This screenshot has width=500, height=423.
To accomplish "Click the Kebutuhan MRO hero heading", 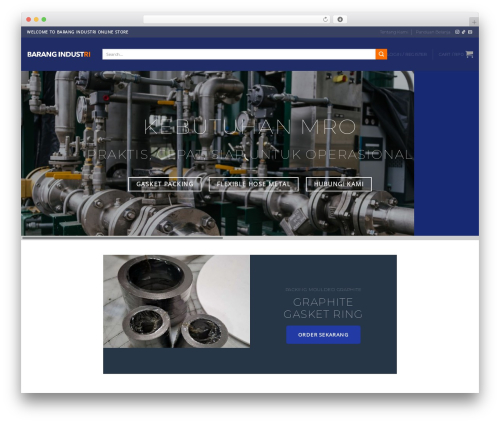I will (x=250, y=127).
